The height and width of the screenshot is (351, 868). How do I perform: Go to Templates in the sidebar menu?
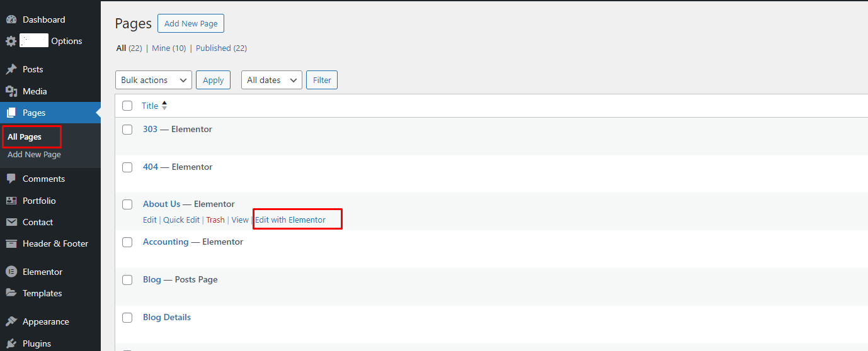42,293
